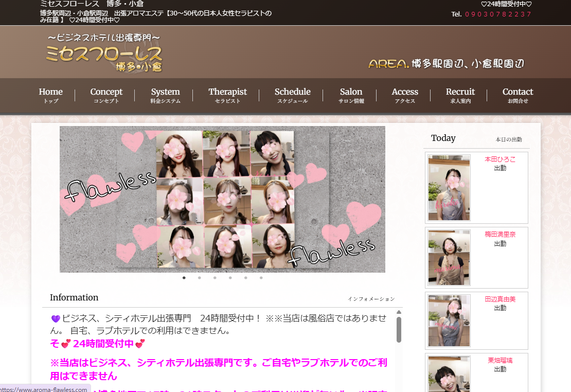Open the Contact page
571x392 pixels.
(x=518, y=96)
